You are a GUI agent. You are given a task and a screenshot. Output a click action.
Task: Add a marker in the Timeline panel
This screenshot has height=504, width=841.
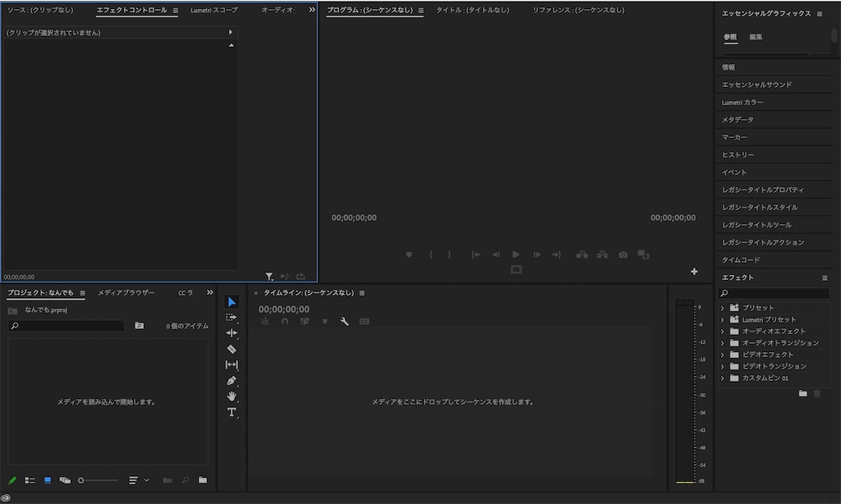tap(324, 322)
